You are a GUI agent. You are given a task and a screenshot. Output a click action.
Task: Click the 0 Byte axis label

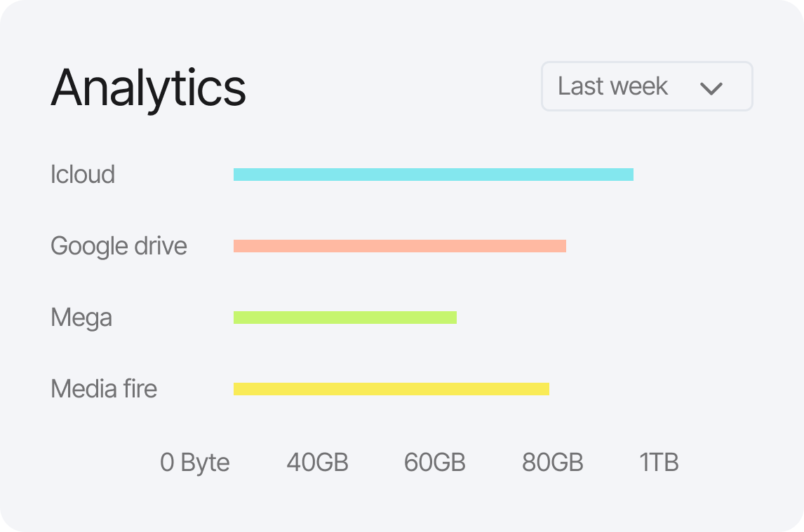(195, 463)
